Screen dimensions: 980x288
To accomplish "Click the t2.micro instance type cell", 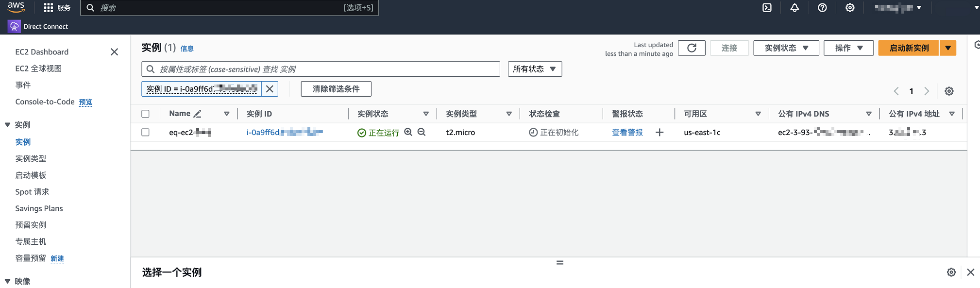I will click(460, 132).
